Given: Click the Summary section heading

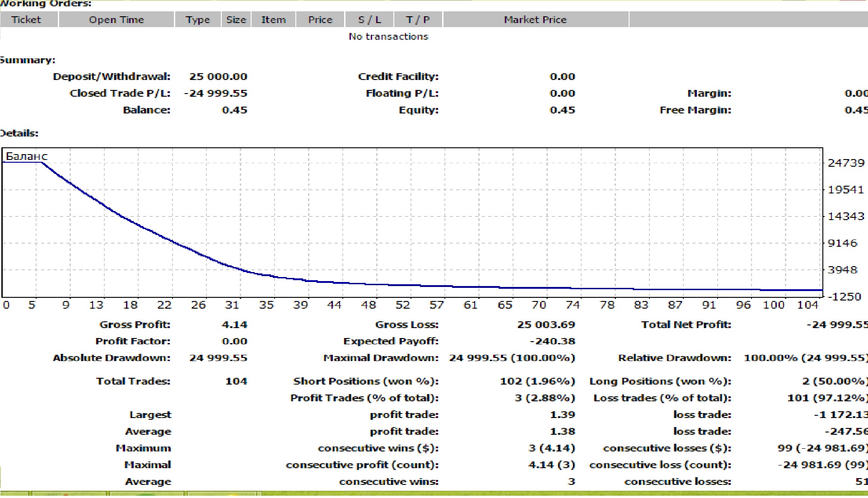Looking at the screenshot, I should point(27,60).
